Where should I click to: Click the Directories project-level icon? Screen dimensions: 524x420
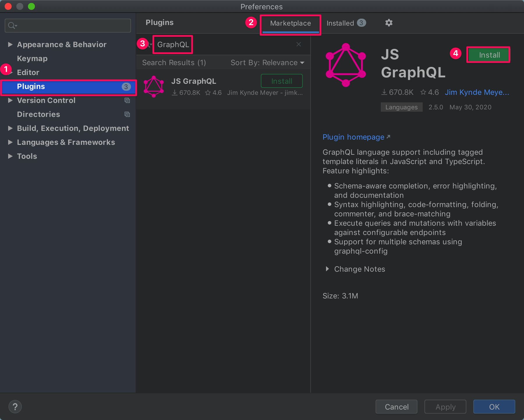point(127,114)
